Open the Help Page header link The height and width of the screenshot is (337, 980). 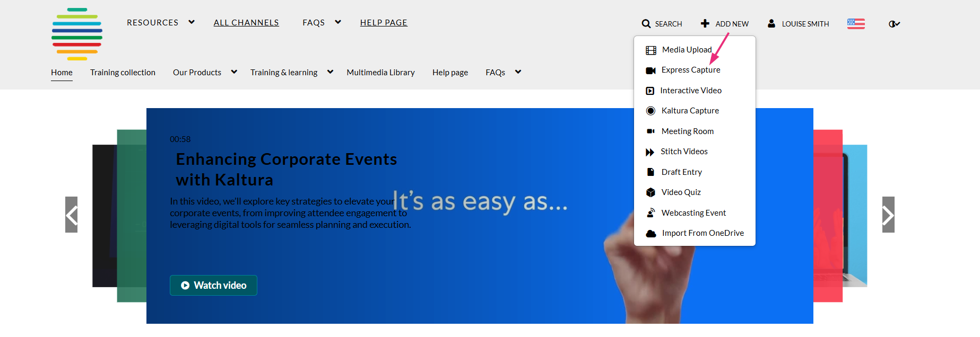[x=384, y=22]
